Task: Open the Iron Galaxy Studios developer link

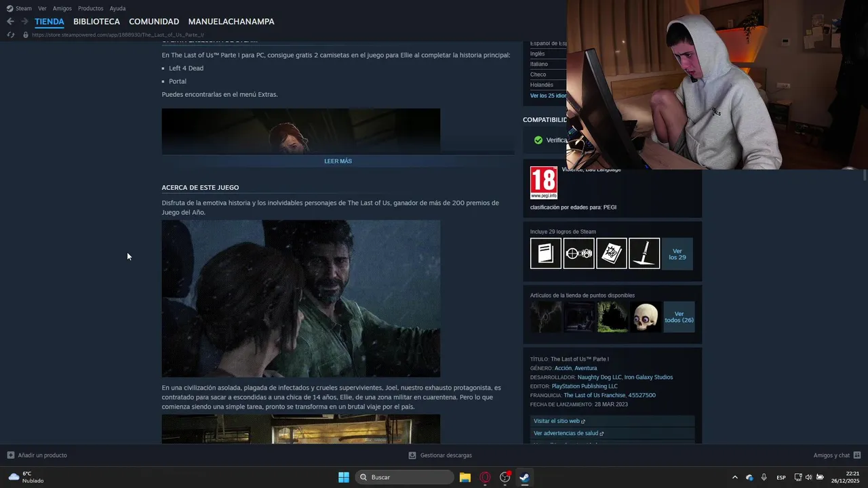Action: (x=649, y=377)
